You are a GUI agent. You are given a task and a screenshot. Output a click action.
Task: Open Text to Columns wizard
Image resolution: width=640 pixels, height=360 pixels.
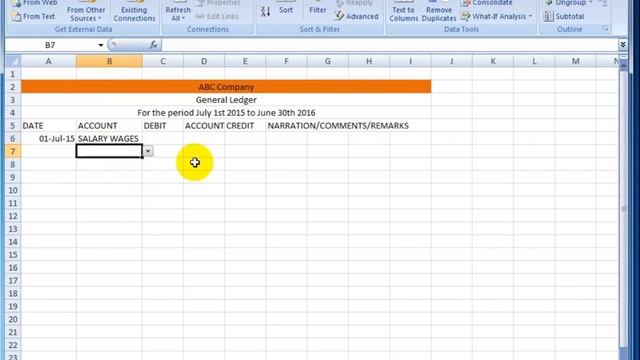pyautogui.click(x=403, y=12)
